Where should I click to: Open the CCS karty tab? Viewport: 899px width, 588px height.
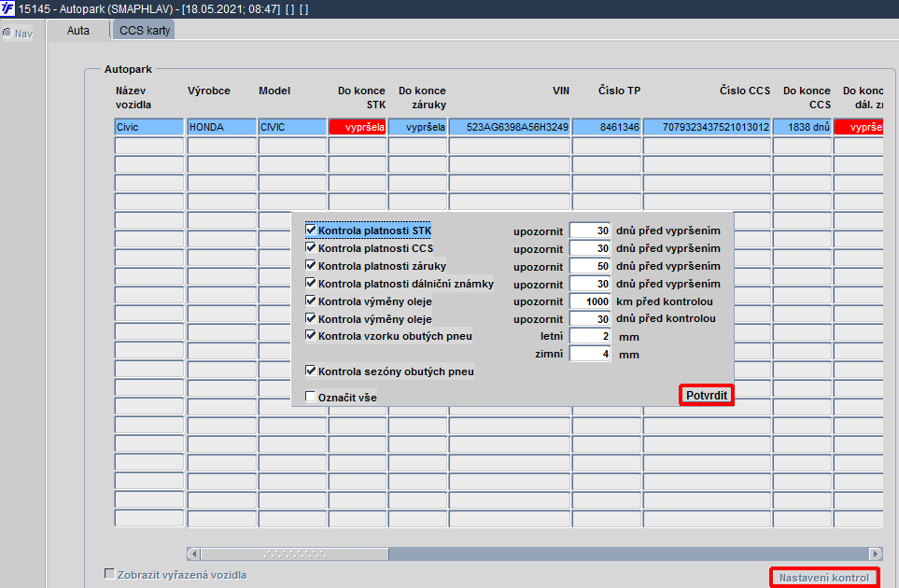[x=145, y=31]
